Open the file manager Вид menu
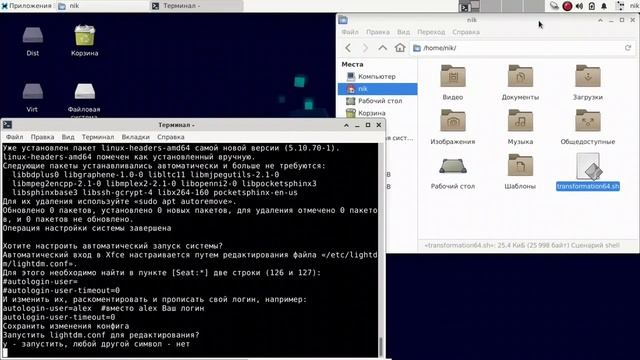The image size is (640, 360). (x=403, y=32)
